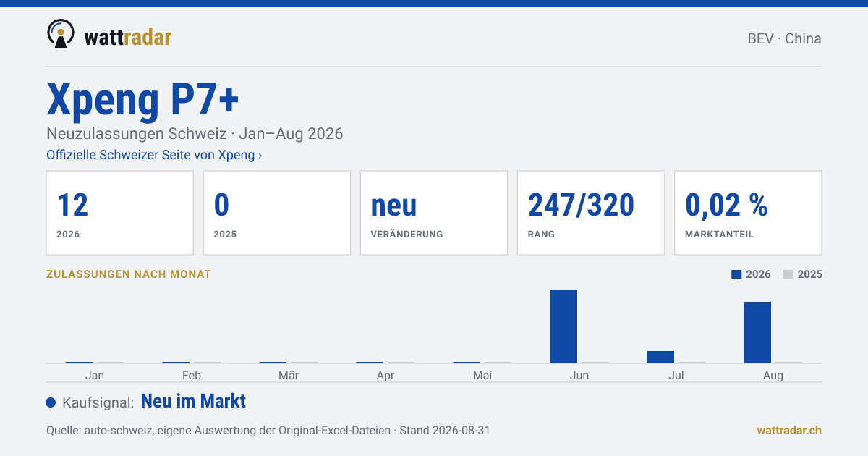Image resolution: width=868 pixels, height=456 pixels.
Task: Click the 2026 registrations card showing 12
Action: pyautogui.click(x=119, y=213)
